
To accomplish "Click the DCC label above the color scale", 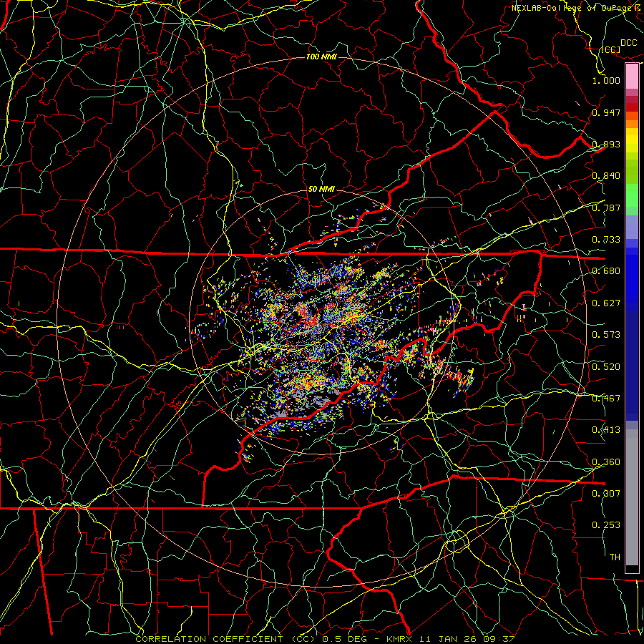I will [x=628, y=43].
